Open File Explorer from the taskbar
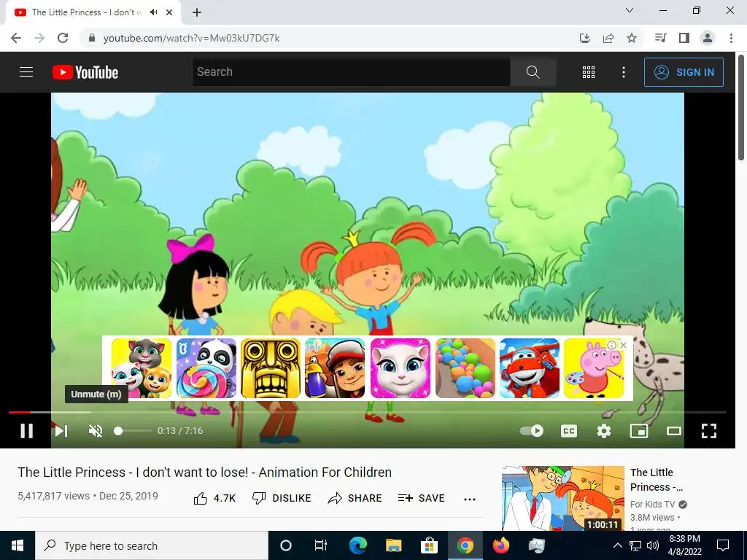This screenshot has width=747, height=560. click(x=393, y=545)
